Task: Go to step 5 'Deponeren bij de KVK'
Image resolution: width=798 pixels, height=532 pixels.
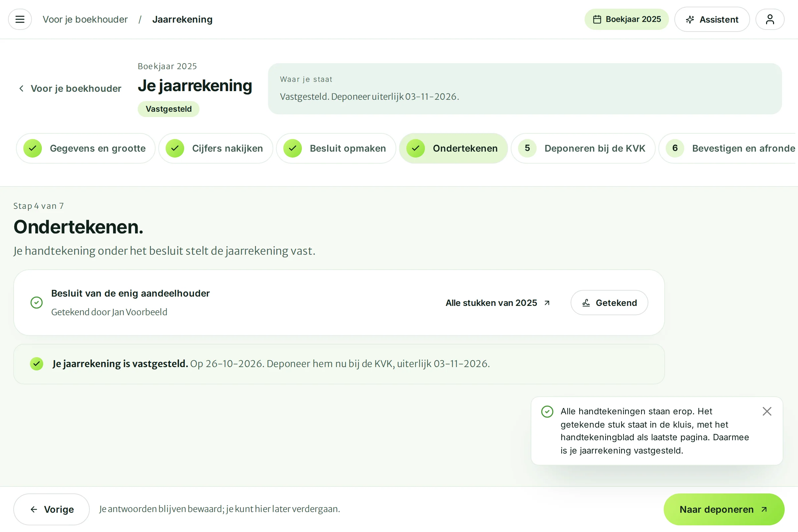Action: [x=583, y=148]
